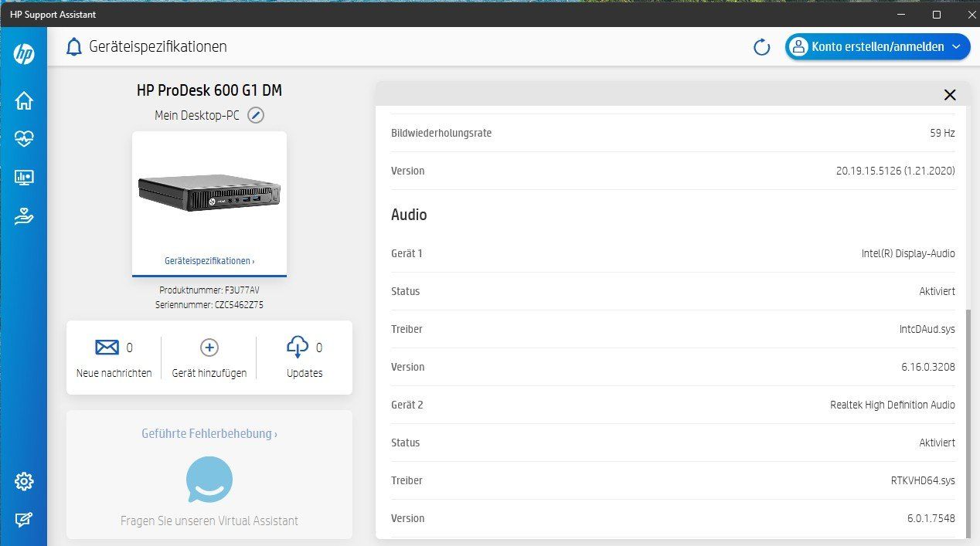The width and height of the screenshot is (980, 546).
Task: Click the Virtual Assistant chat bubble icon
Action: (x=209, y=480)
